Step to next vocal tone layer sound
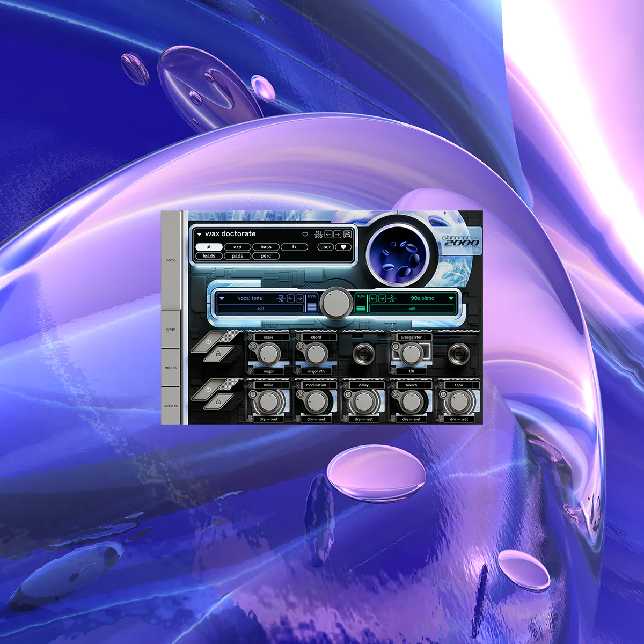 (x=299, y=298)
